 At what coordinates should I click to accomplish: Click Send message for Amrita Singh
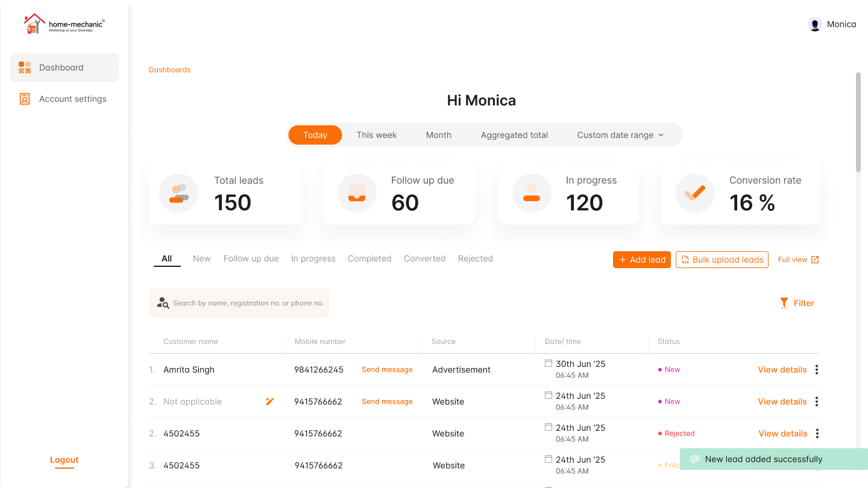coord(387,370)
